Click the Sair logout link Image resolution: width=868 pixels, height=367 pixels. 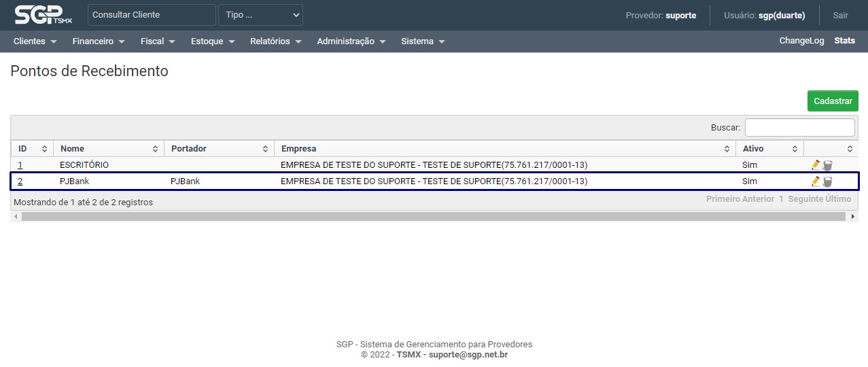click(x=840, y=15)
